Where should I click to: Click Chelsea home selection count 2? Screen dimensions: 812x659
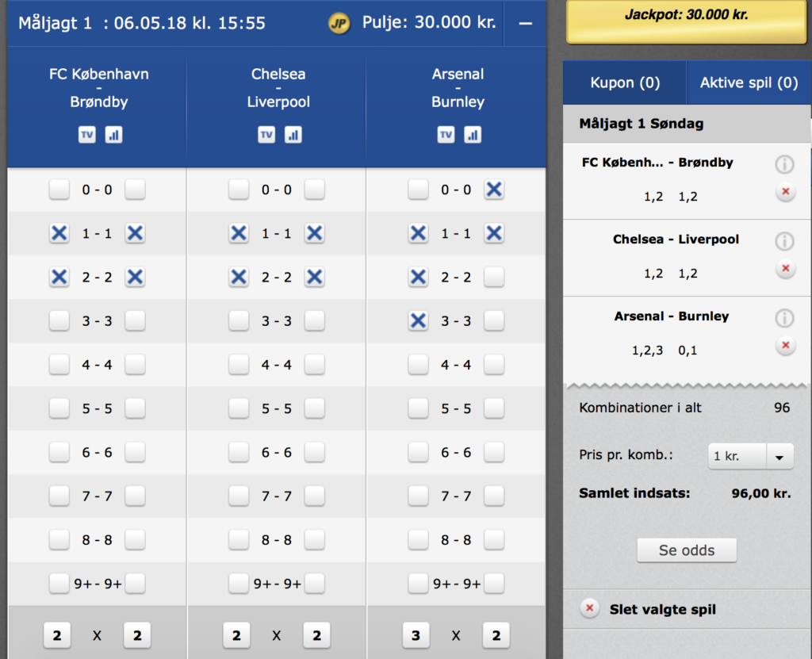[236, 635]
